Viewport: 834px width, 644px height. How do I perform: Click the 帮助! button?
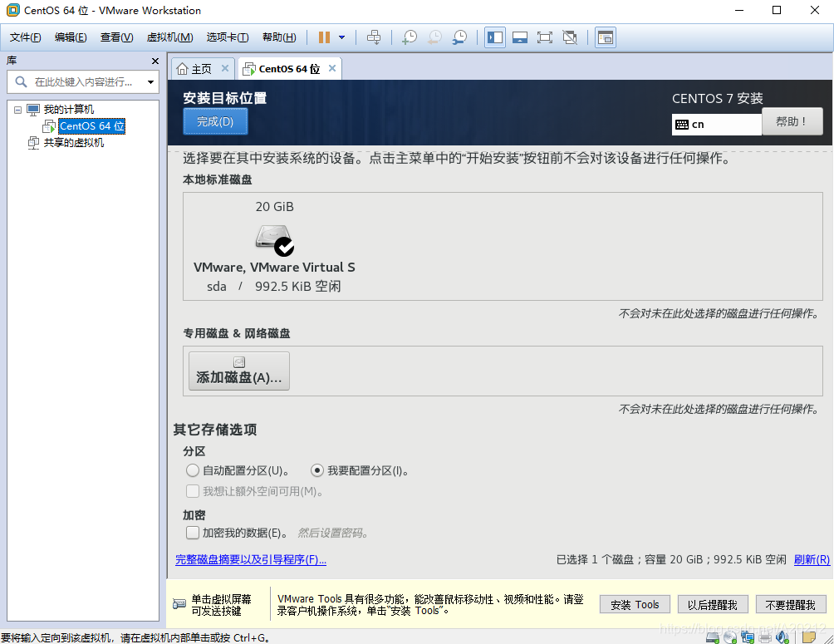[792, 121]
